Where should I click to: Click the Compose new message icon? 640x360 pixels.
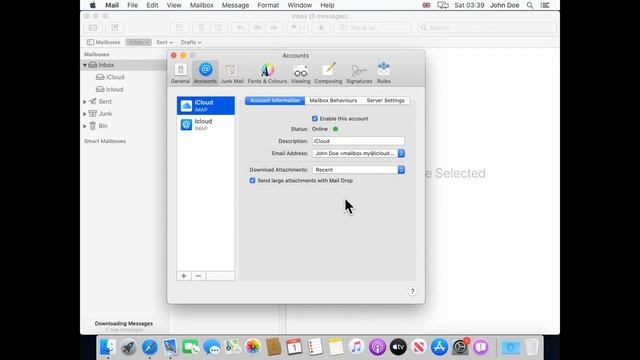[115, 28]
